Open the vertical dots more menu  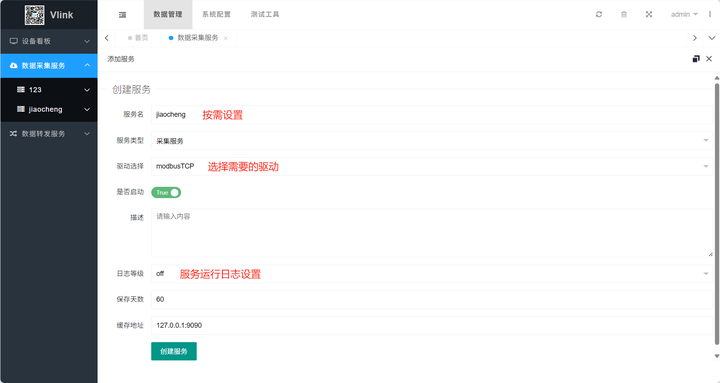[710, 14]
